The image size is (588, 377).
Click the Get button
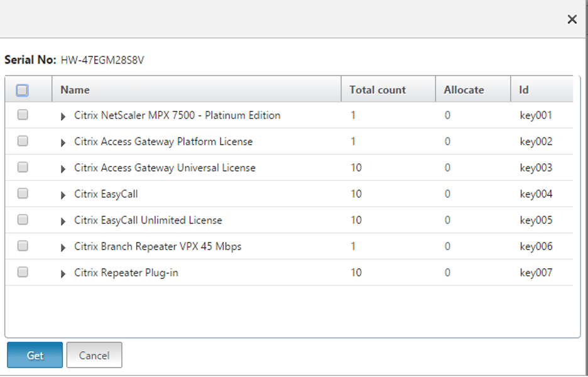pos(35,355)
